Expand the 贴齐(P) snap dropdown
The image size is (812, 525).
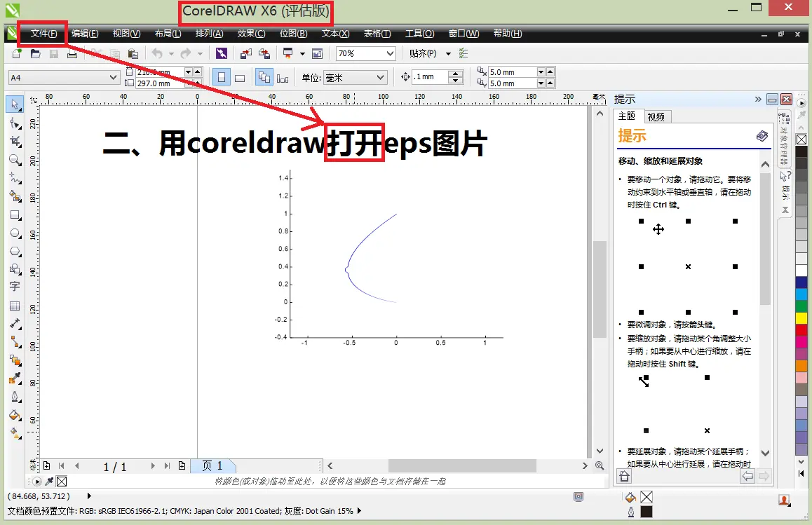tap(449, 53)
